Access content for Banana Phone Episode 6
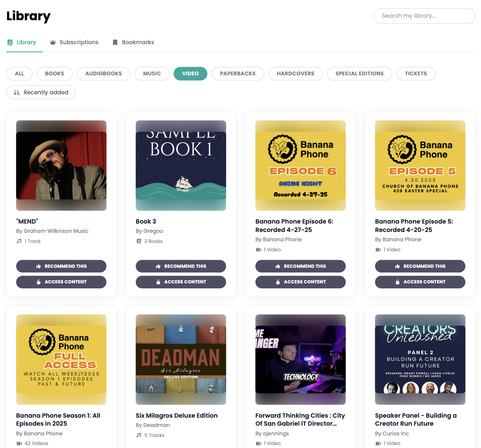Image resolution: width=481 pixels, height=448 pixels. pyautogui.click(x=301, y=282)
